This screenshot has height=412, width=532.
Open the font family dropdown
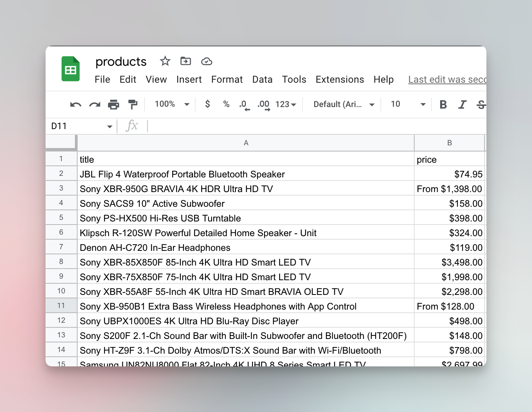click(343, 104)
